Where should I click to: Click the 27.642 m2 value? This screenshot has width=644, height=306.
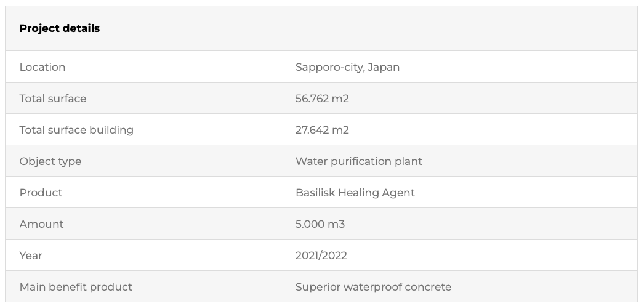click(x=322, y=130)
